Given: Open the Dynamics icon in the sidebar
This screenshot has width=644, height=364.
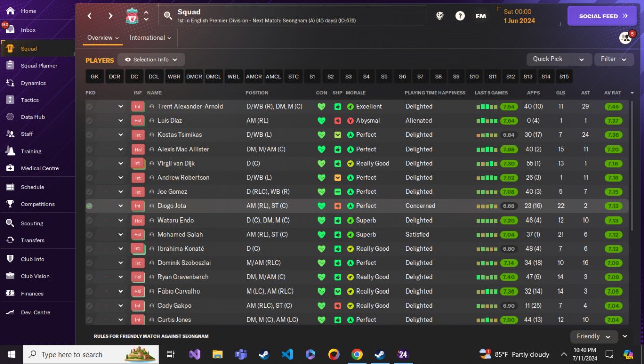Looking at the screenshot, I should [x=10, y=83].
